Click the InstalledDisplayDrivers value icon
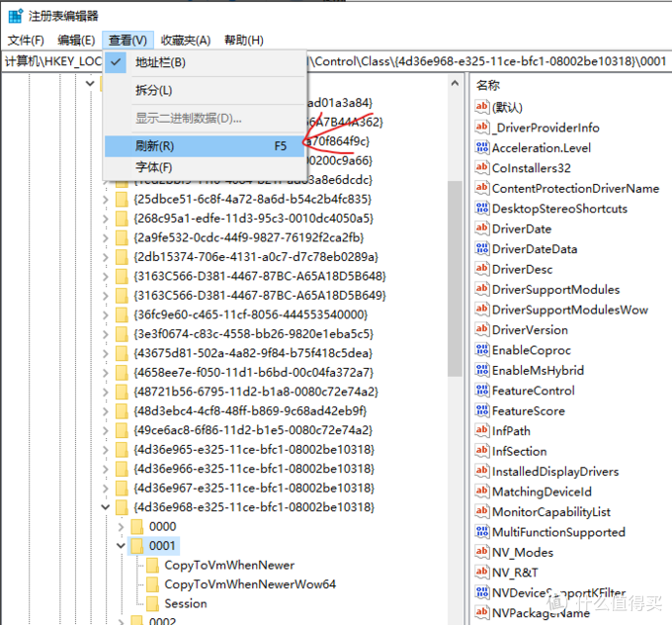 481,471
